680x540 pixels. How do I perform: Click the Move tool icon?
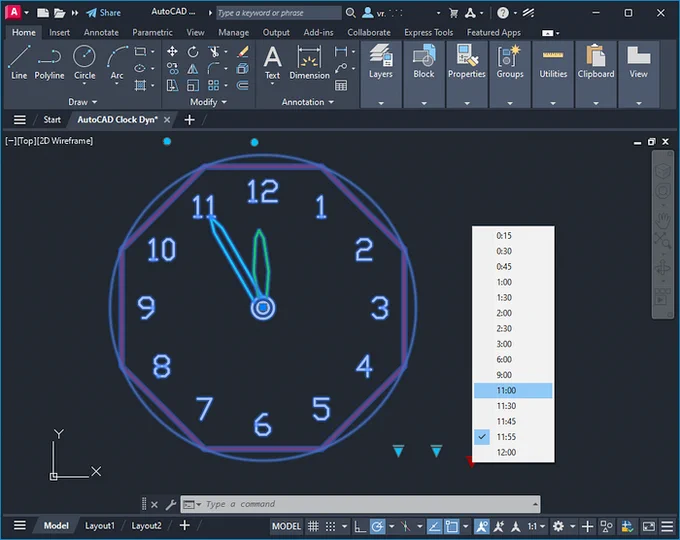tap(172, 52)
